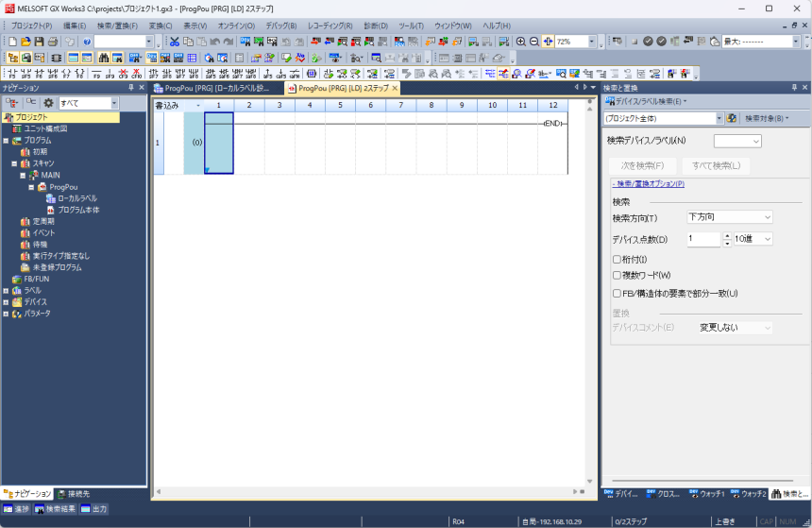Image resolution: width=812 pixels, height=528 pixels.
Task: Open the help question mark icon
Action: [x=86, y=43]
